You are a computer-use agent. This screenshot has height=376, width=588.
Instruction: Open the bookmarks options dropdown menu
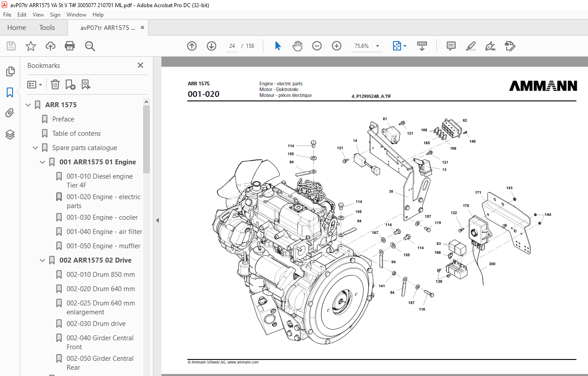pyautogui.click(x=35, y=84)
